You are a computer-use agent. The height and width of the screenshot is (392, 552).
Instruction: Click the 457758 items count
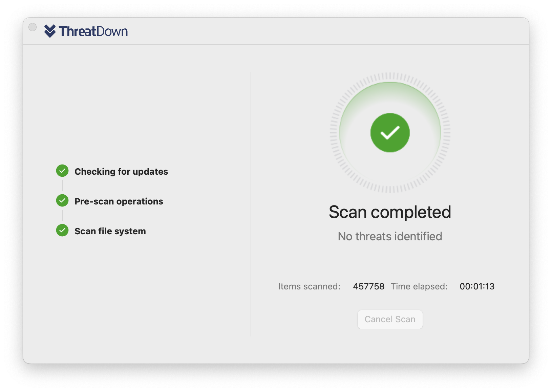pyautogui.click(x=369, y=286)
